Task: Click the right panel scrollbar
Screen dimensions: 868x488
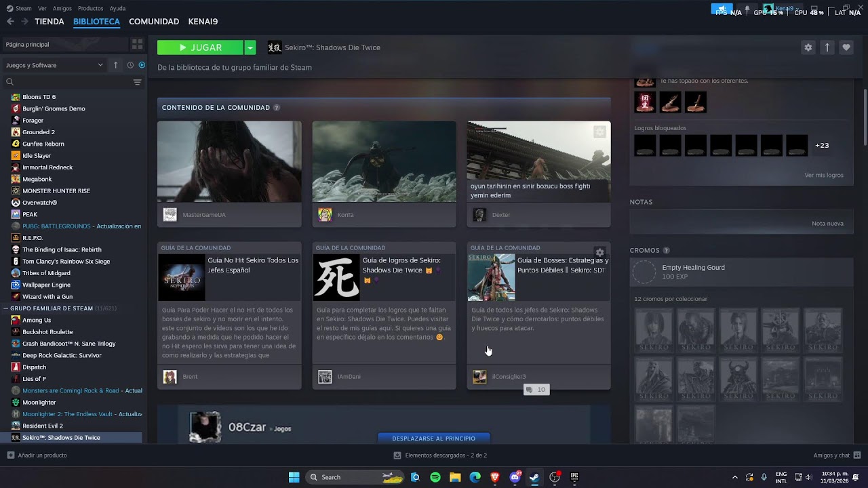Action: point(865,117)
